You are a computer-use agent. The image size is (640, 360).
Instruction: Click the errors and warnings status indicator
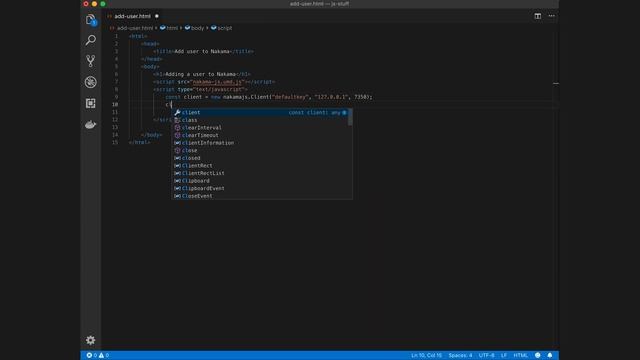98,355
